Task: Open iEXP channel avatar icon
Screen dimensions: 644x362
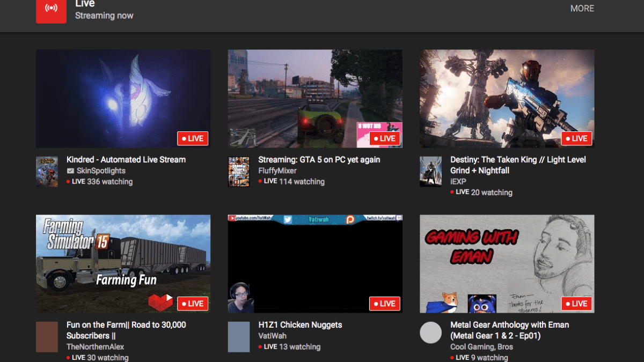Action: coord(430,172)
